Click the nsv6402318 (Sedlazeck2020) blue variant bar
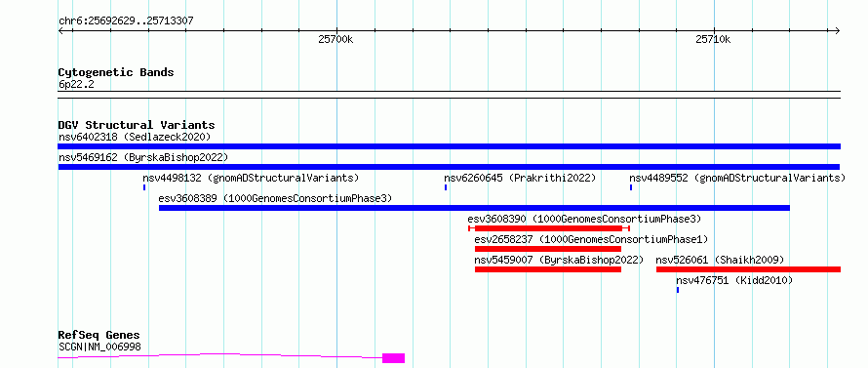 click(x=449, y=146)
